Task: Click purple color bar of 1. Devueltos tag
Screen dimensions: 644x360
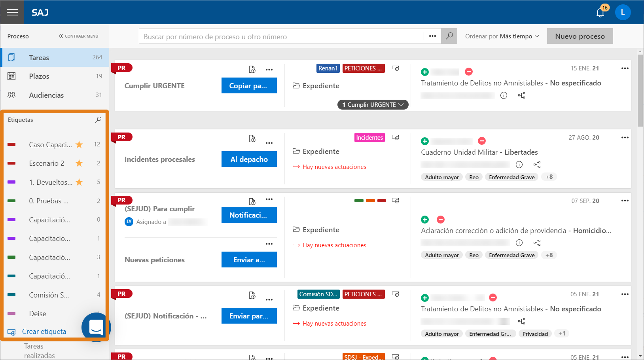Action: (11, 182)
